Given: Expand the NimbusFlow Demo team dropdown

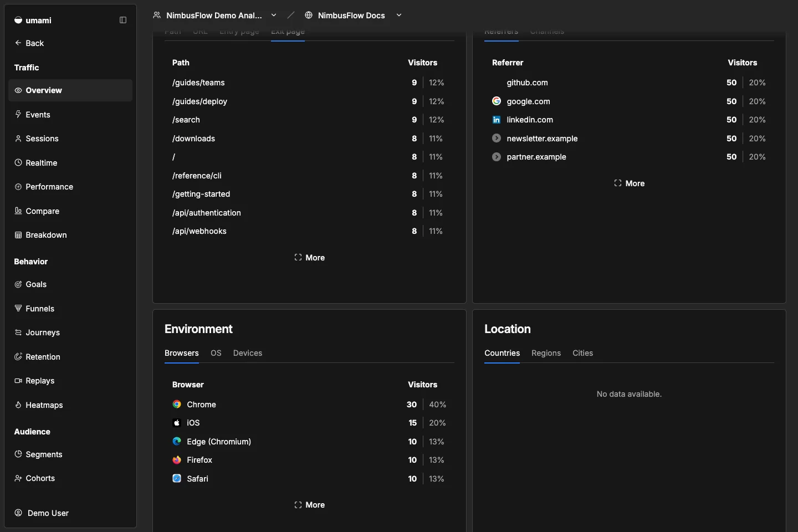Looking at the screenshot, I should pyautogui.click(x=274, y=15).
